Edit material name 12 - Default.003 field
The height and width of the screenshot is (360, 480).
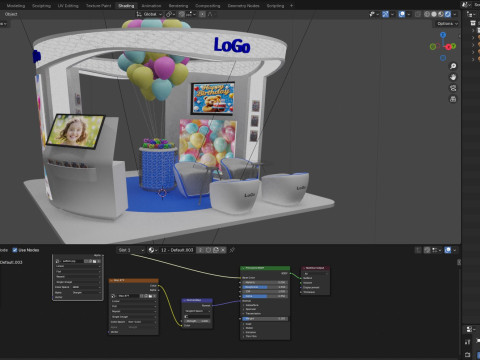click(177, 250)
